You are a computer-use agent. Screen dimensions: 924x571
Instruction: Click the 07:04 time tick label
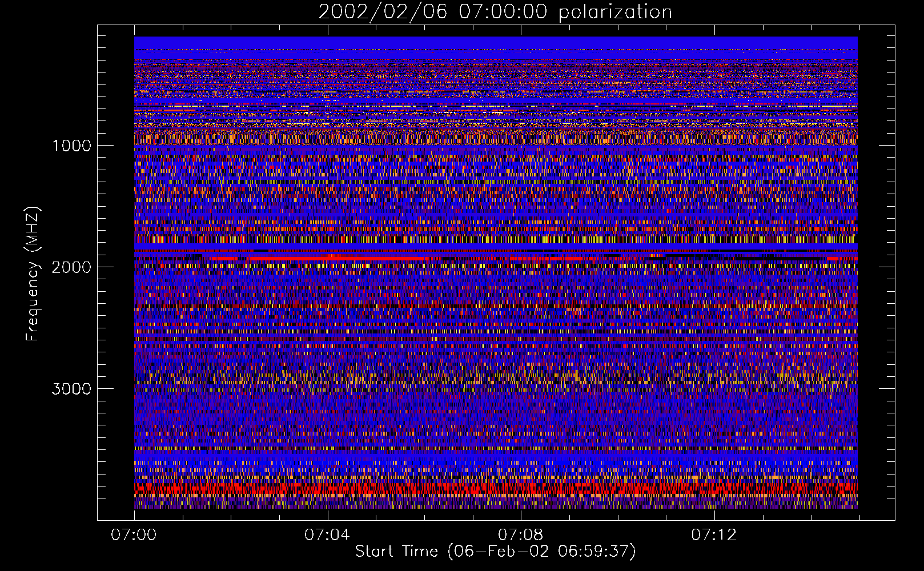327,534
